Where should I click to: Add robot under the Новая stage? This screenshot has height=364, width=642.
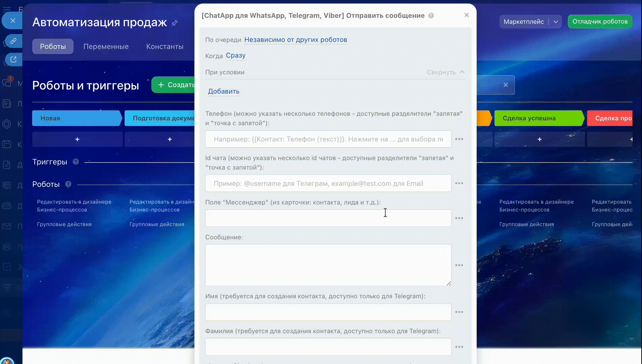tap(77, 140)
